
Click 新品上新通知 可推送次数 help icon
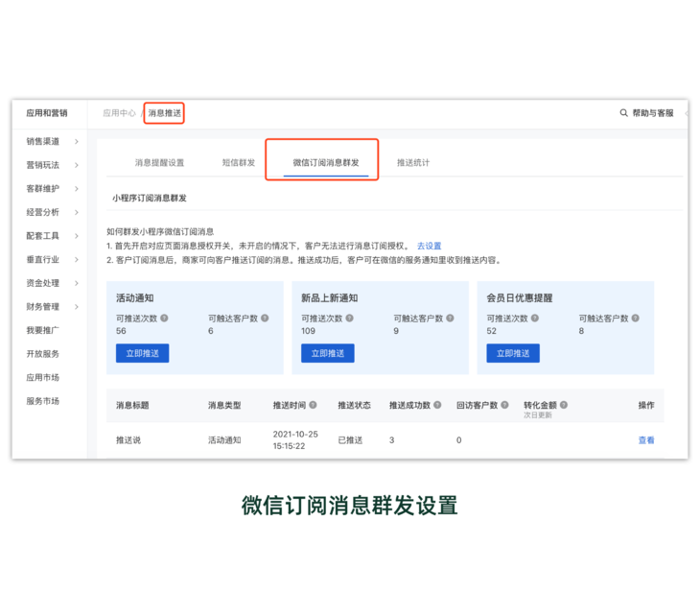point(350,318)
